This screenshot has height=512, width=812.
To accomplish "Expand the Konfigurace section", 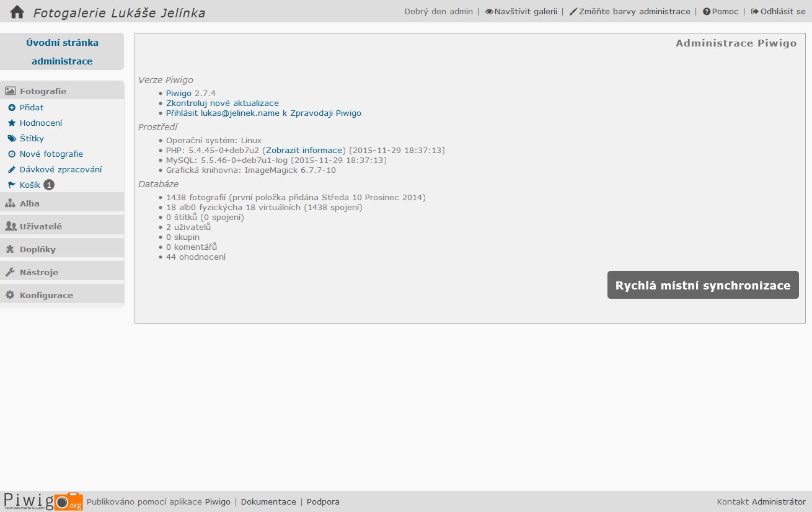I will point(46,295).
